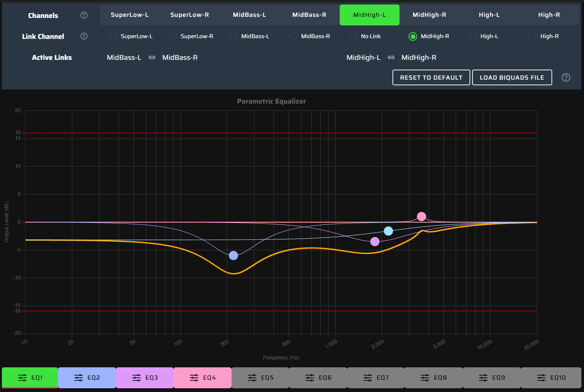Select the No Link radio option

353,36
